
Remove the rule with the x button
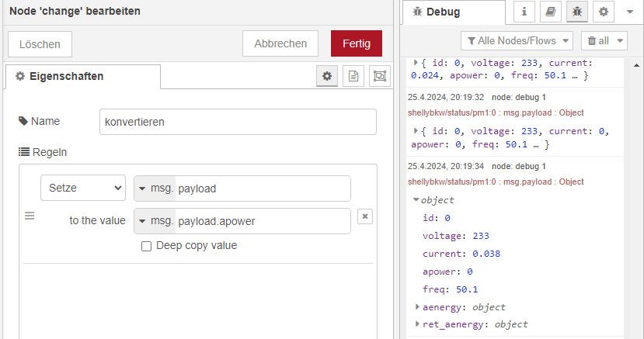365,216
